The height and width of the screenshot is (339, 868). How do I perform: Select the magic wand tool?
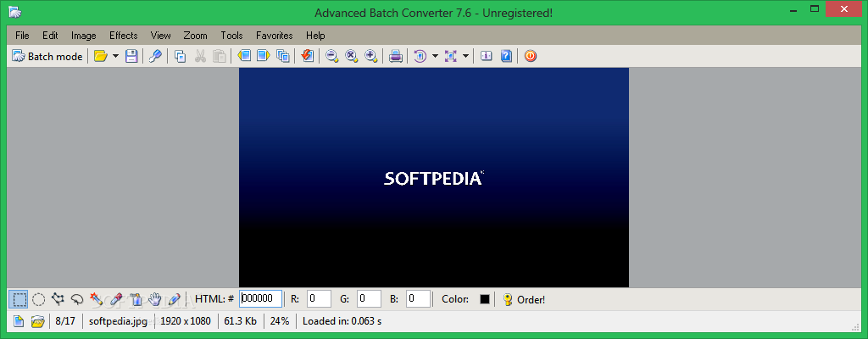pos(97,299)
